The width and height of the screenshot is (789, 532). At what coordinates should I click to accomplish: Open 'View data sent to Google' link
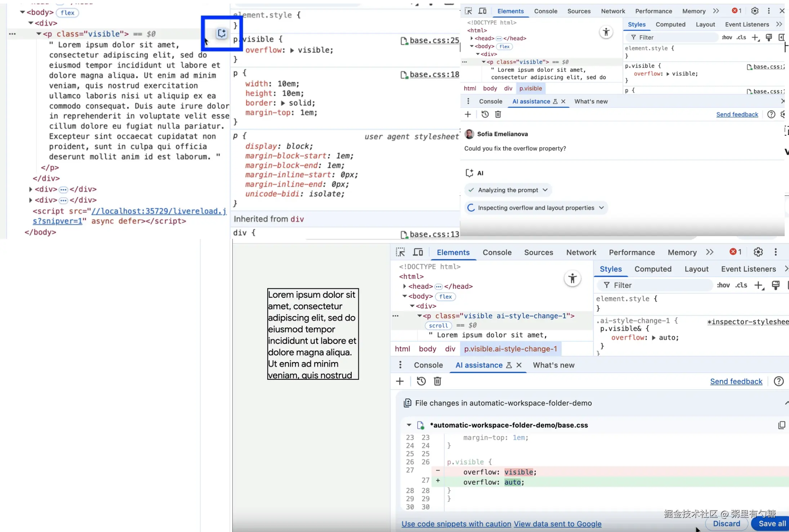click(x=557, y=524)
